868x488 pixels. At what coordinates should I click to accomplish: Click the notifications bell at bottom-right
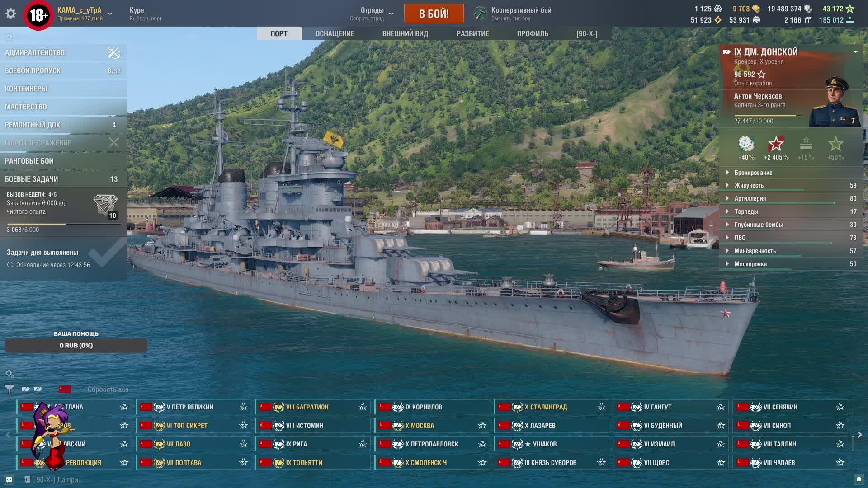(859, 479)
